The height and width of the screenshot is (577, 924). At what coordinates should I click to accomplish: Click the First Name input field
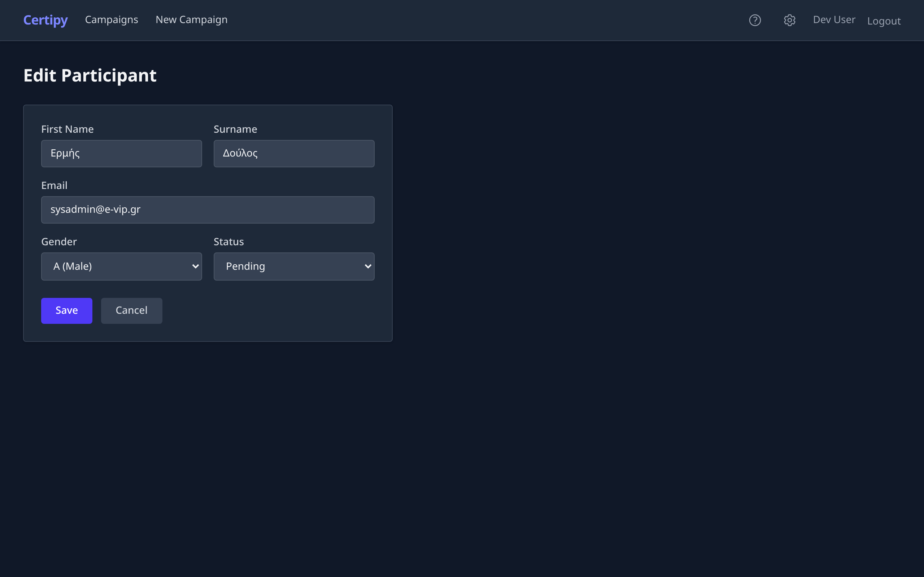(x=121, y=153)
